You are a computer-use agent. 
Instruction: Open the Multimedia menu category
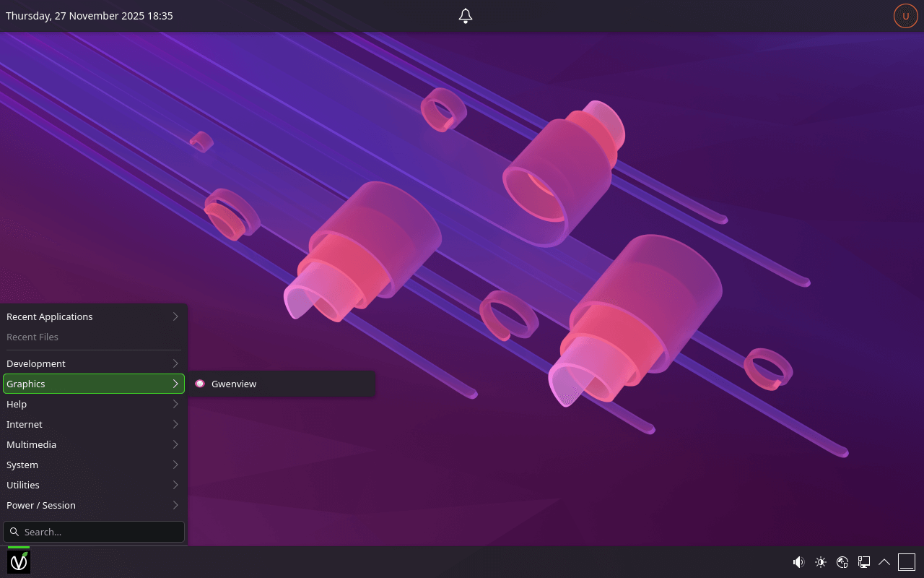[x=93, y=444]
